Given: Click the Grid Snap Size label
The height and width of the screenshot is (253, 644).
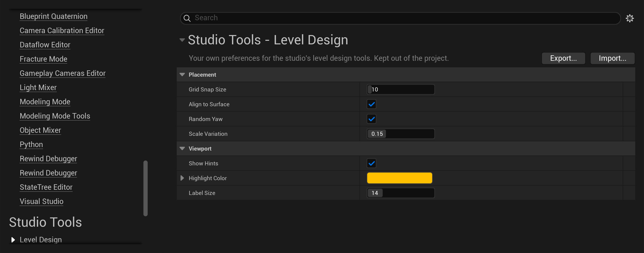Looking at the screenshot, I should [207, 90].
